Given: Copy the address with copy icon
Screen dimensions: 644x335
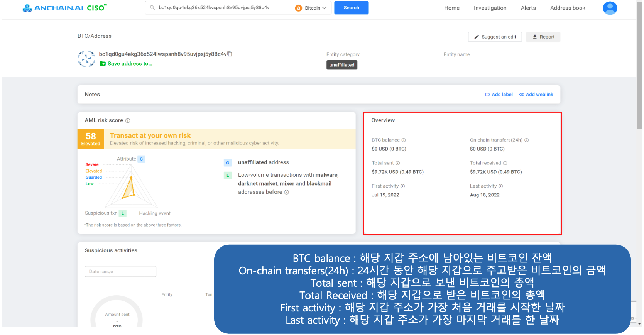Looking at the screenshot, I should pos(230,54).
